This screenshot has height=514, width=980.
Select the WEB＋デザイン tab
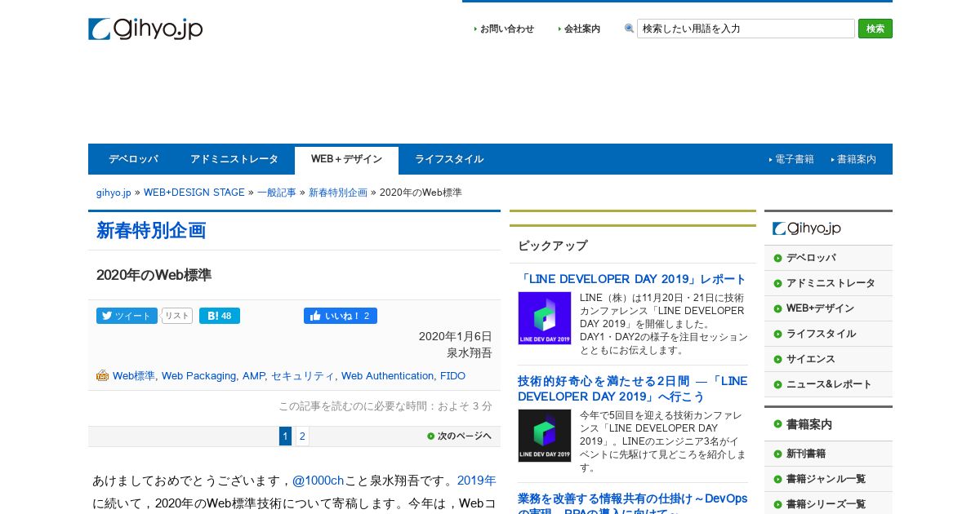[x=346, y=160]
